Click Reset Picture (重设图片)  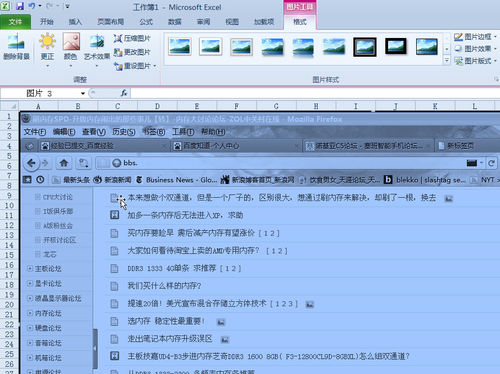[x=132, y=66]
